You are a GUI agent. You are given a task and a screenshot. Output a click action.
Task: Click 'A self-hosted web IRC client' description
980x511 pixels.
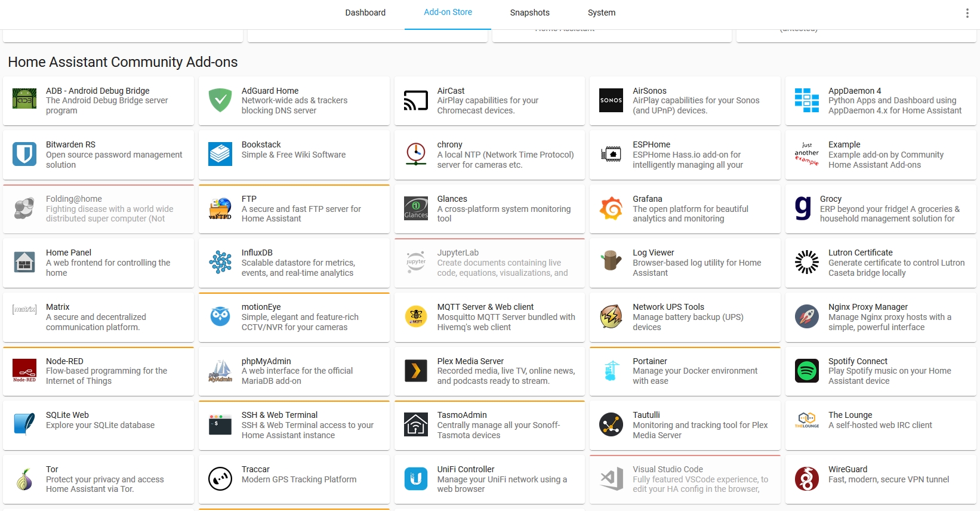tap(880, 425)
